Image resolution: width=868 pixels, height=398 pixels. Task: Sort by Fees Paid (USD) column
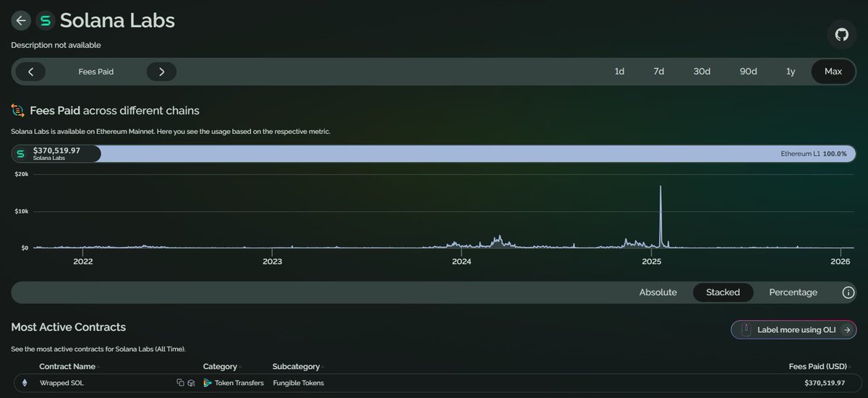[x=818, y=367]
